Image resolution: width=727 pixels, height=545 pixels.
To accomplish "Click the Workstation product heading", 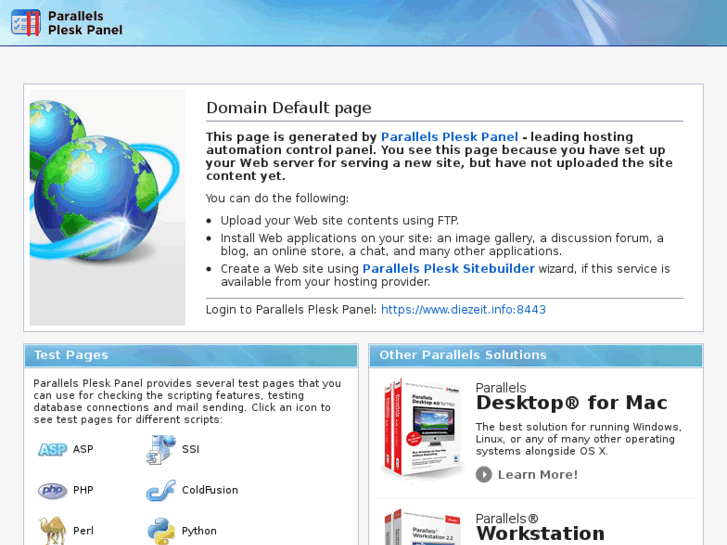I will (541, 533).
